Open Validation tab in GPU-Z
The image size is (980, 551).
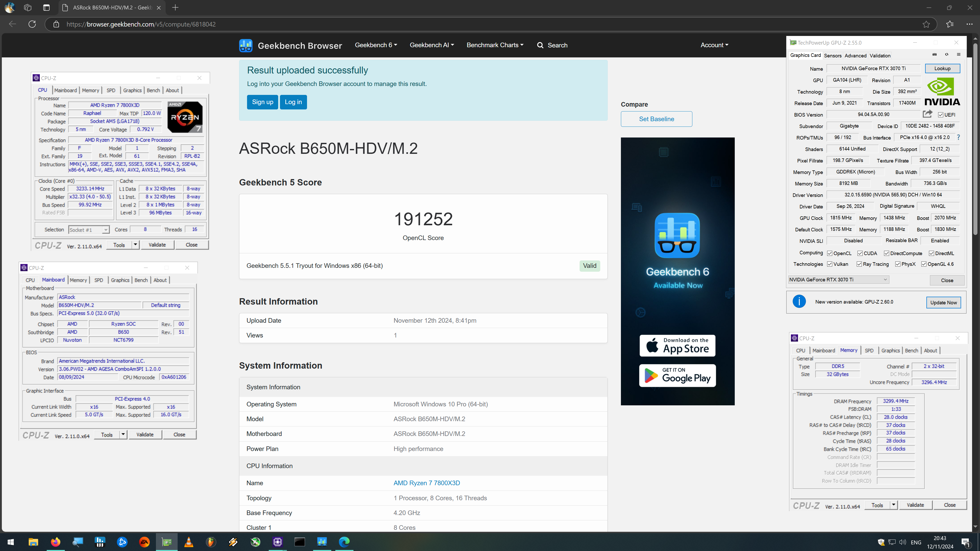880,56
